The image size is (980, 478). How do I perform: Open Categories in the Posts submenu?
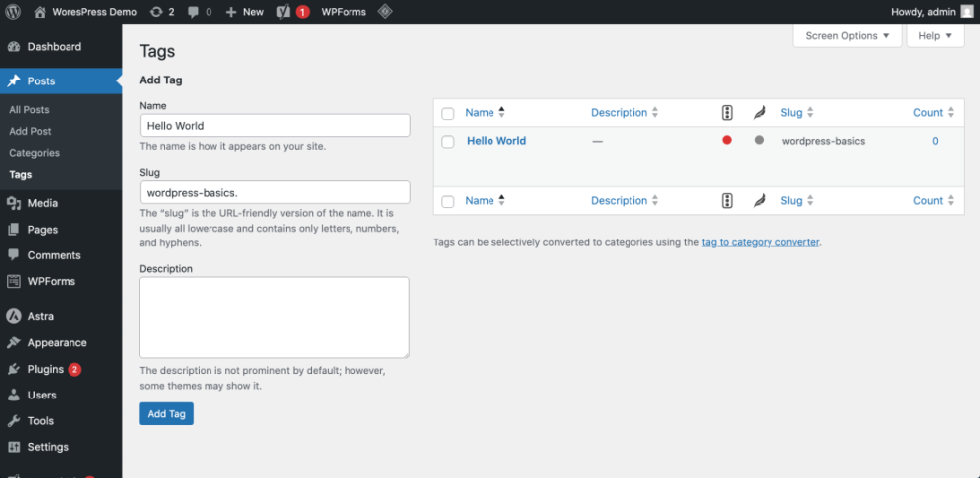tap(34, 153)
